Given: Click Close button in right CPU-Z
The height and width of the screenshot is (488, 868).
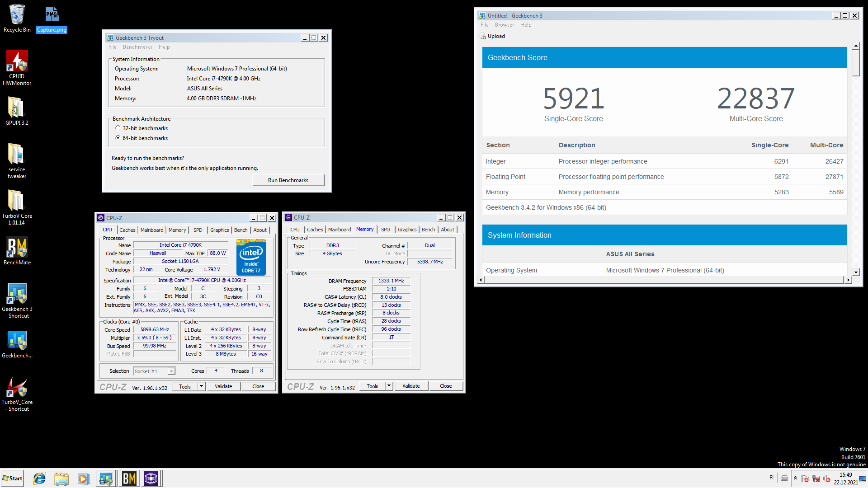Looking at the screenshot, I should (x=446, y=386).
